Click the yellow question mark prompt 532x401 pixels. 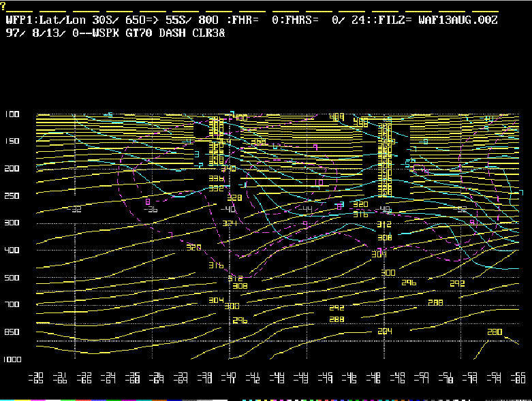[3, 6]
